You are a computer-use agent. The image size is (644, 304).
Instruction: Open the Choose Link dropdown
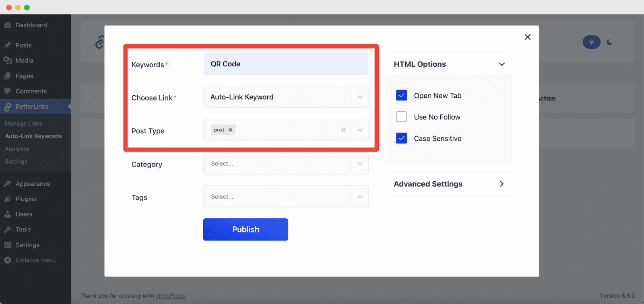tap(360, 97)
